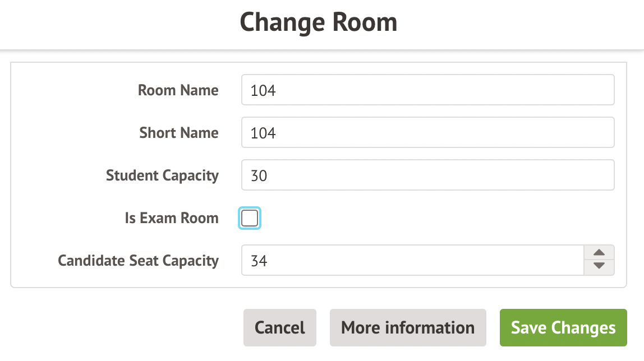Click the Candidate Seat Capacity label
This screenshot has height=361, width=644.
138,261
